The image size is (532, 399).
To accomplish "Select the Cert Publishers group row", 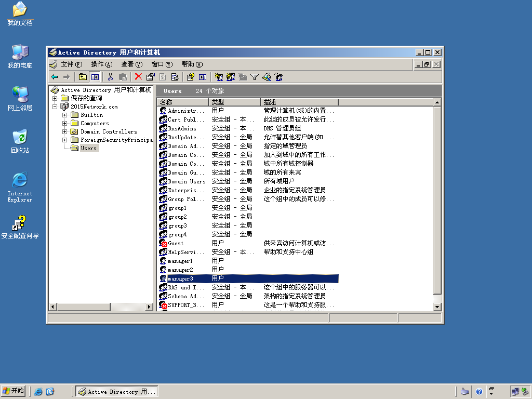I will pos(249,119).
